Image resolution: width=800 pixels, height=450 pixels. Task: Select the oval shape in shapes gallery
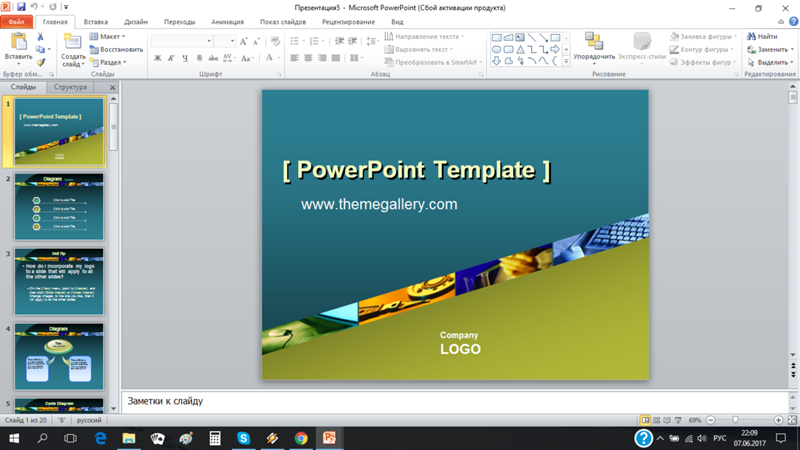pos(496,49)
